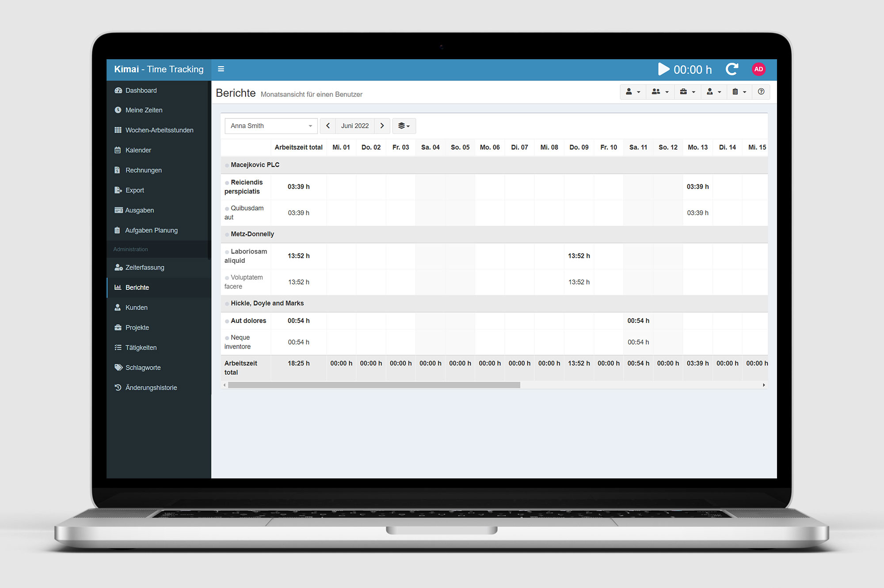Screen dimensions: 884x588
Task: Click bold 03:39 h under Mo. 13
Action: 697,187
